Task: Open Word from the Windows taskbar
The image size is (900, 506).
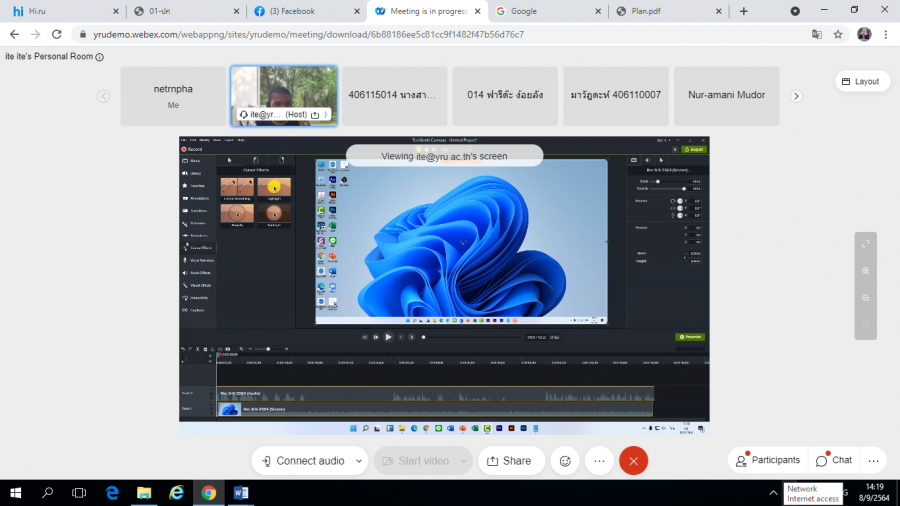Action: coord(241,493)
